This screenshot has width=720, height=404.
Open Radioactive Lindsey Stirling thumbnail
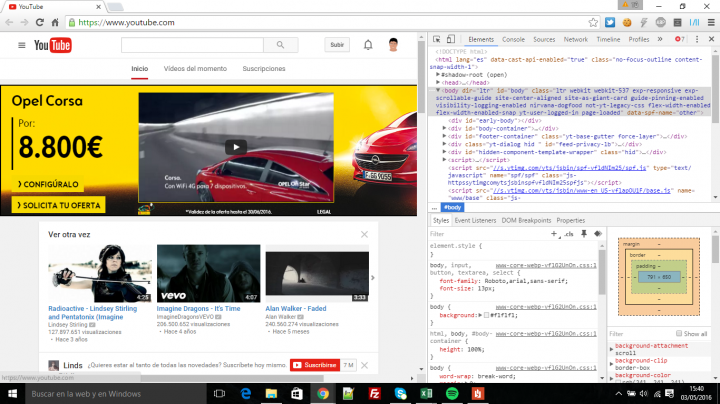[x=100, y=273]
